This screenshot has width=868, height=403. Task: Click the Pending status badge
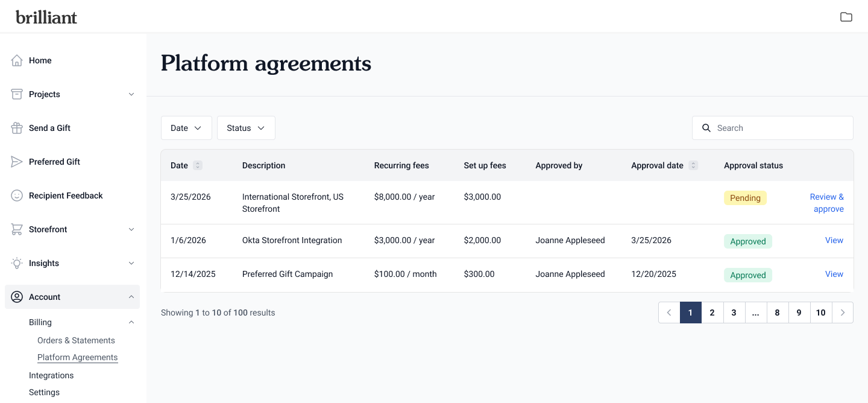[x=745, y=198]
